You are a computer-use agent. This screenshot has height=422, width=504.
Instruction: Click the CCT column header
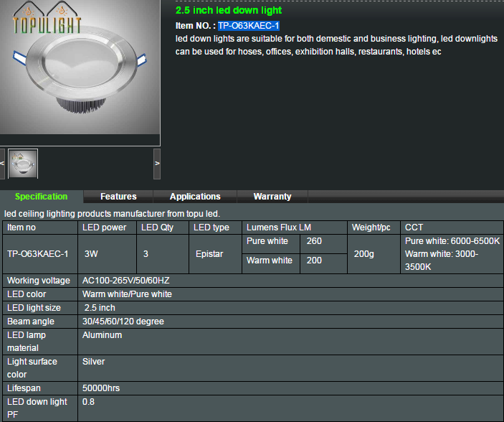point(414,228)
